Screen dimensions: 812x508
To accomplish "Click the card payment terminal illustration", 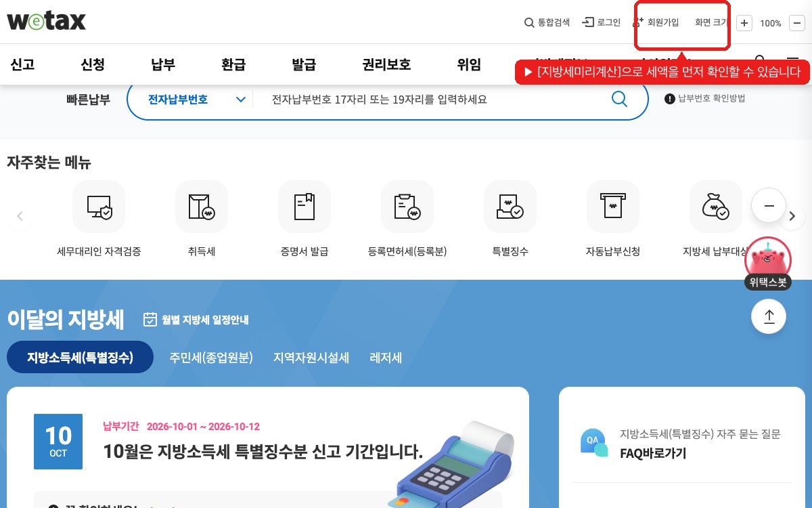I will coord(452,464).
